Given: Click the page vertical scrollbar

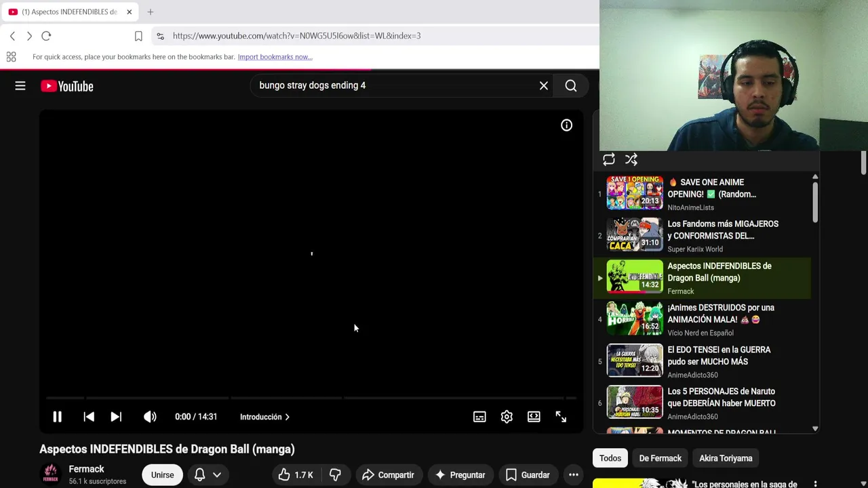Looking at the screenshot, I should (863, 163).
